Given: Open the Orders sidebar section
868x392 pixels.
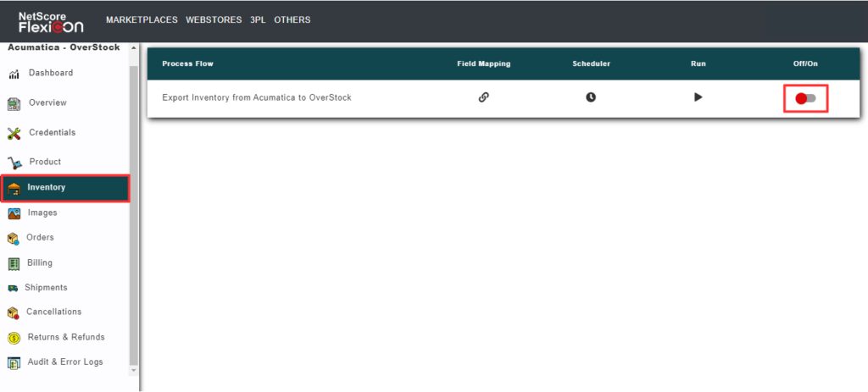Looking at the screenshot, I should click(40, 238).
